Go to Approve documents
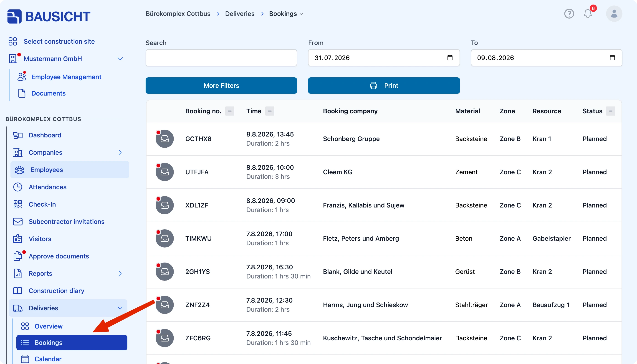Image resolution: width=637 pixels, height=364 pixels. click(x=59, y=256)
